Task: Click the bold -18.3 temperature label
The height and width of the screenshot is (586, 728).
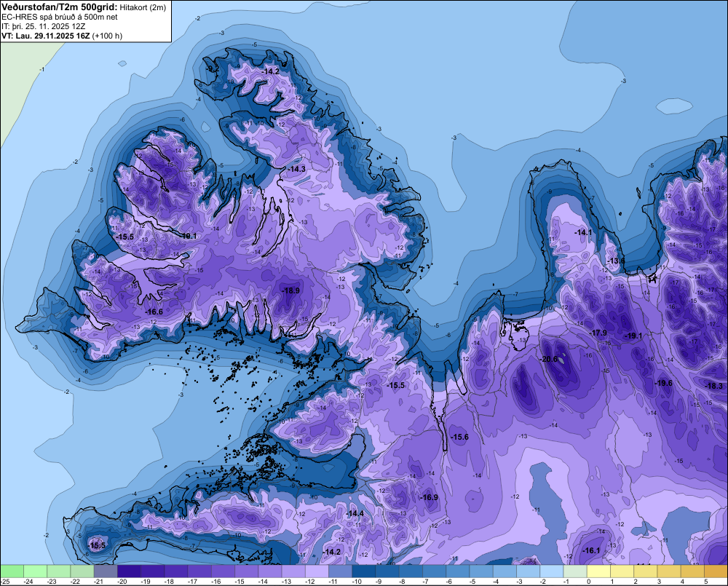Action: [714, 386]
